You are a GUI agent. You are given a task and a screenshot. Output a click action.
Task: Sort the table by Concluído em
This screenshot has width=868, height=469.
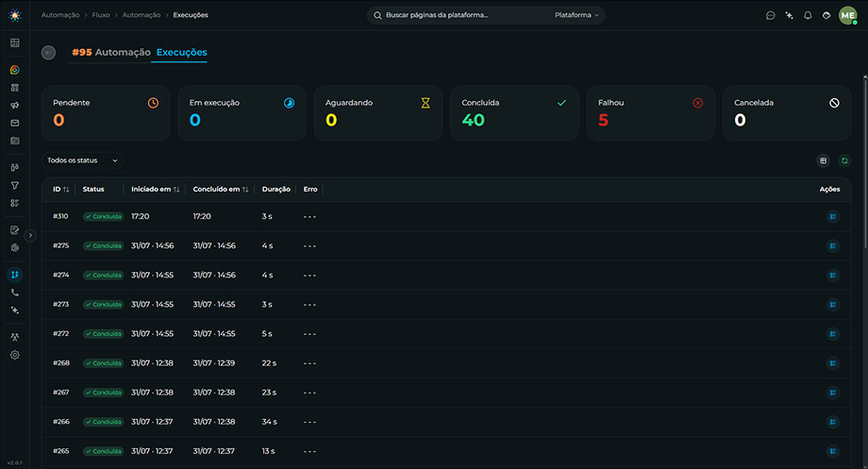pyautogui.click(x=221, y=190)
